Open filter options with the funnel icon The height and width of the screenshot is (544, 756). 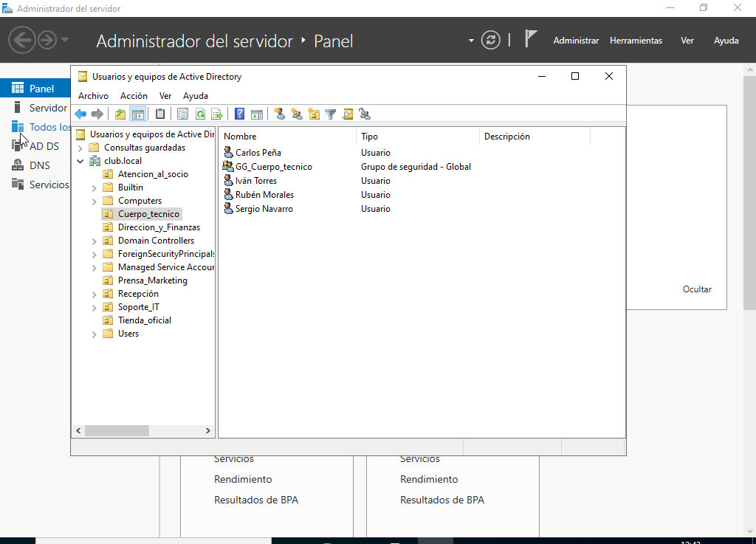tap(330, 114)
